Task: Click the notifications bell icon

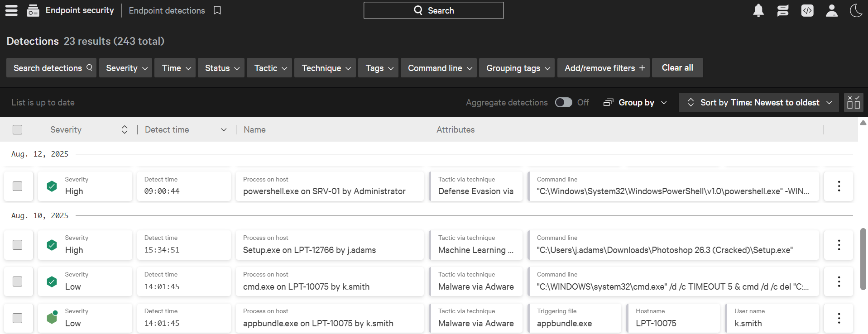Action: tap(758, 10)
